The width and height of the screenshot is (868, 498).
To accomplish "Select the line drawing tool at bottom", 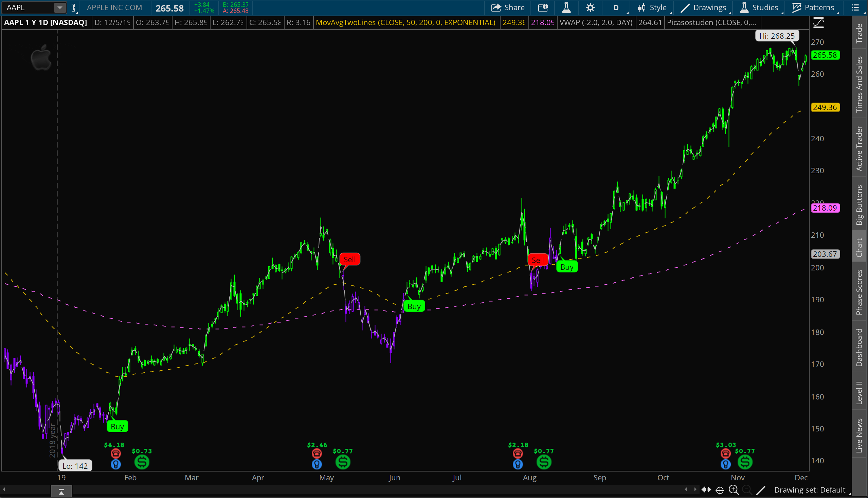I will 760,490.
